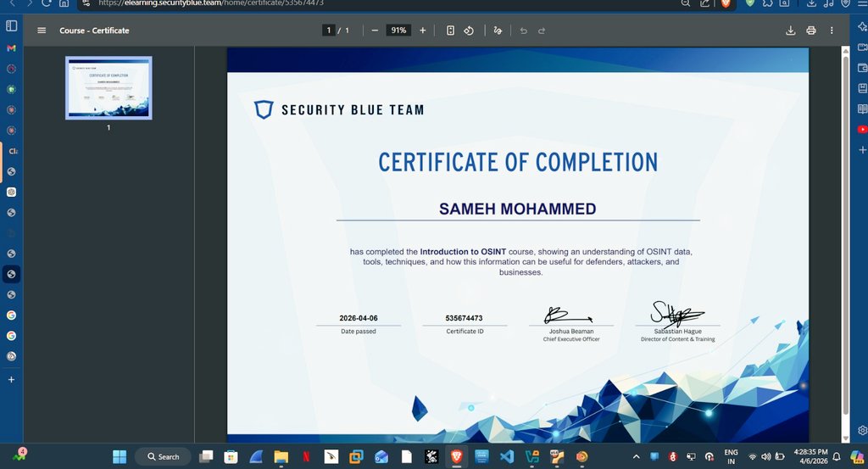868x469 pixels.
Task: Zoom out of the PDF
Action: click(375, 31)
